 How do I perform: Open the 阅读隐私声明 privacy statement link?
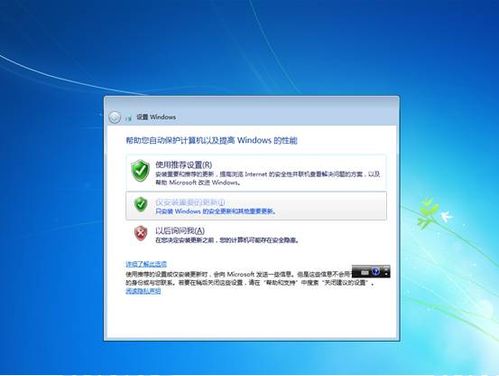click(143, 291)
